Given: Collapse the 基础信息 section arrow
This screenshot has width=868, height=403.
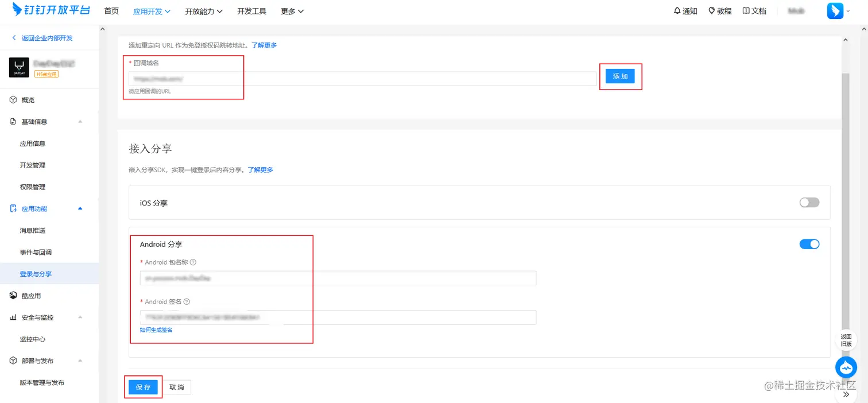Looking at the screenshot, I should coord(80,122).
